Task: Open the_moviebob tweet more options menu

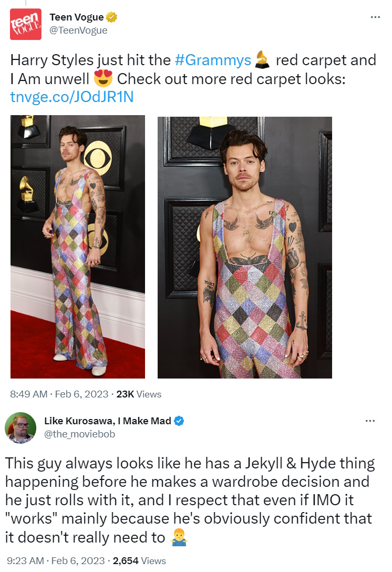Action: tap(370, 421)
